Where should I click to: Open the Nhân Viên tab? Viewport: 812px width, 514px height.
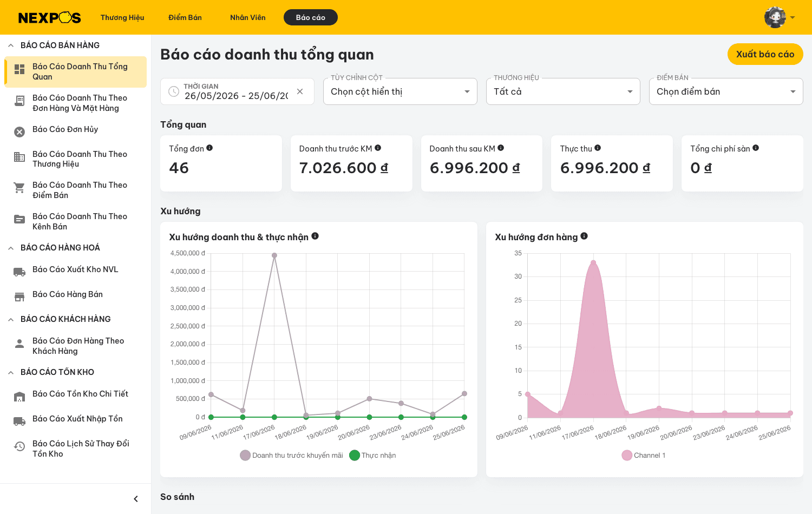point(248,17)
